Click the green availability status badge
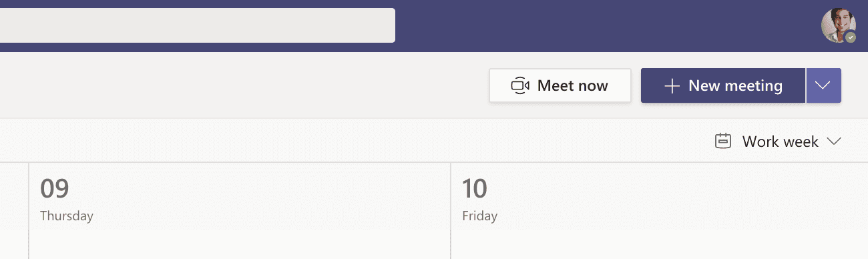 850,37
